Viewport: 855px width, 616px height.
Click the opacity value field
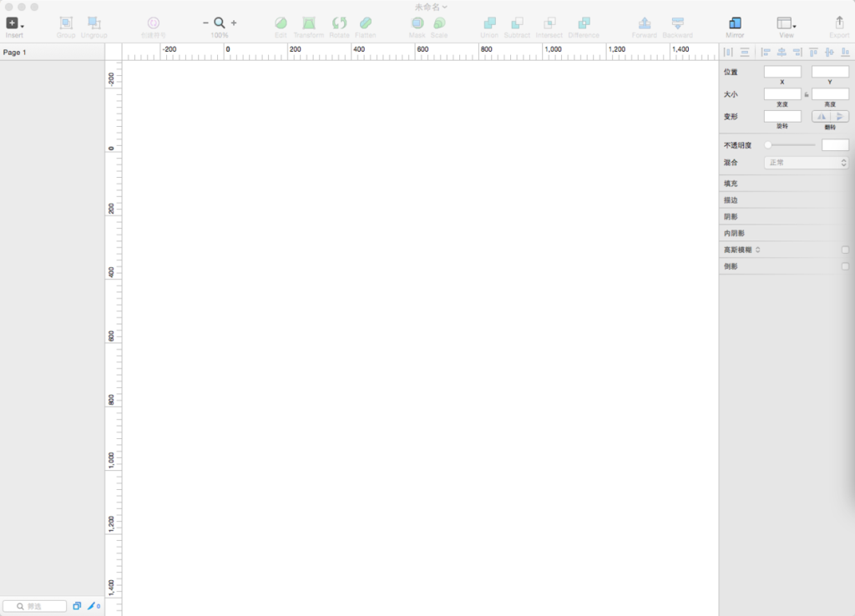tap(835, 144)
